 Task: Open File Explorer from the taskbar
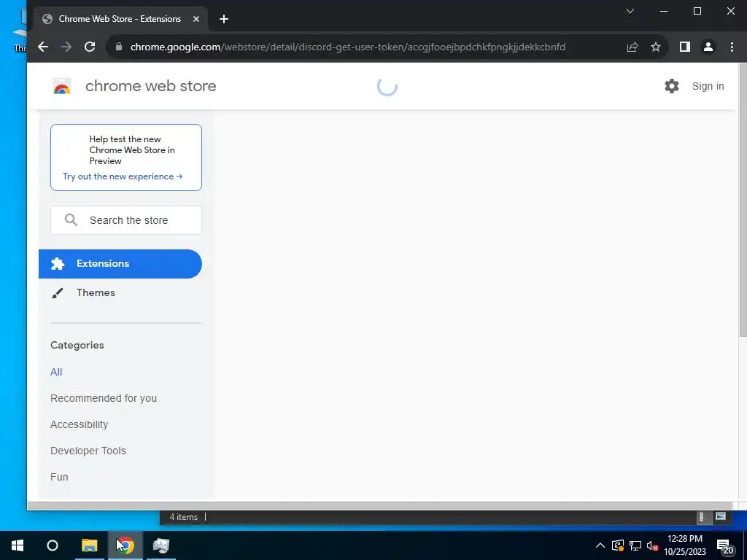click(x=89, y=545)
